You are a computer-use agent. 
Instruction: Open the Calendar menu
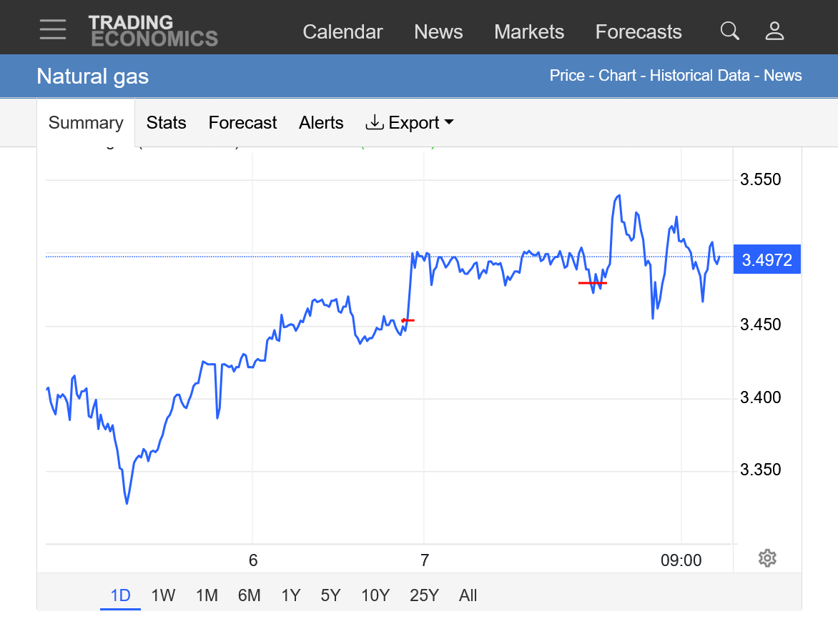342,32
